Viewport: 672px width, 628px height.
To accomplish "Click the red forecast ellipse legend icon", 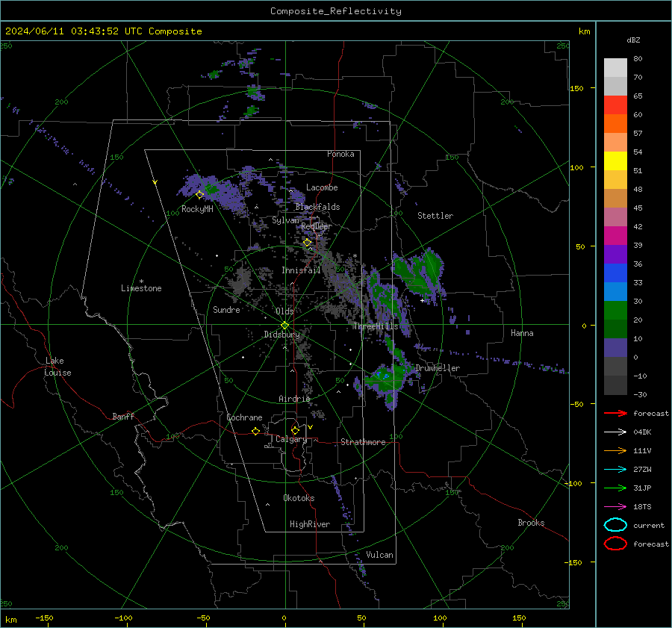I will coord(615,544).
